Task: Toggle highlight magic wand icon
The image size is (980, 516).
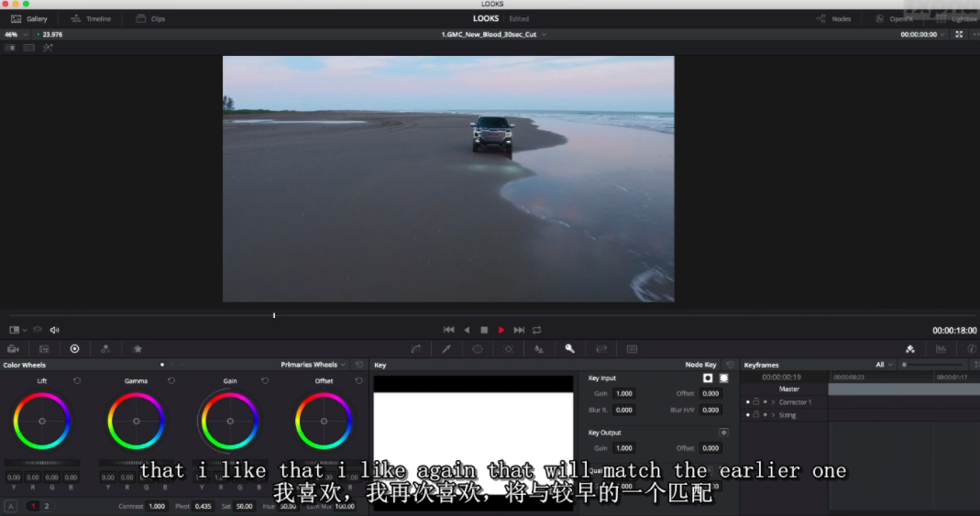Action: pyautogui.click(x=48, y=48)
